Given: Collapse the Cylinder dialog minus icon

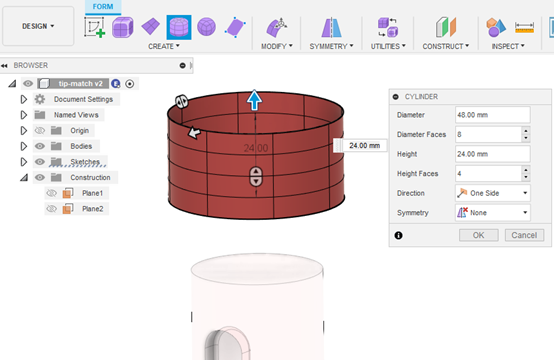Looking at the screenshot, I should 396,96.
